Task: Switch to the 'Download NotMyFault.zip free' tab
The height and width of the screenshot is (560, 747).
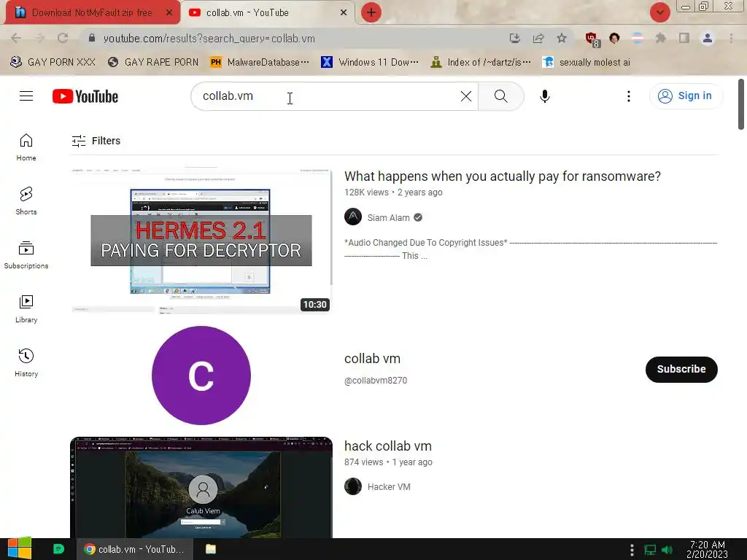Action: click(x=92, y=13)
